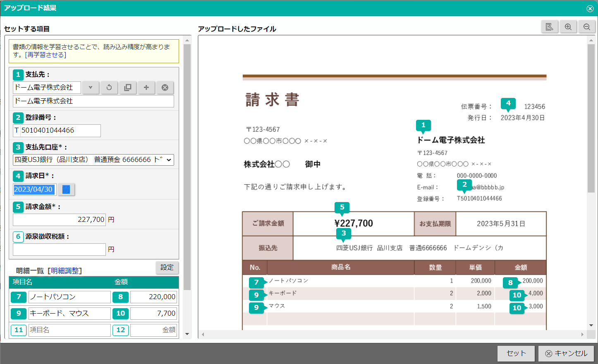The height and width of the screenshot is (364, 598).
Task: Add a new 支払先 with the plus icon
Action: click(146, 87)
